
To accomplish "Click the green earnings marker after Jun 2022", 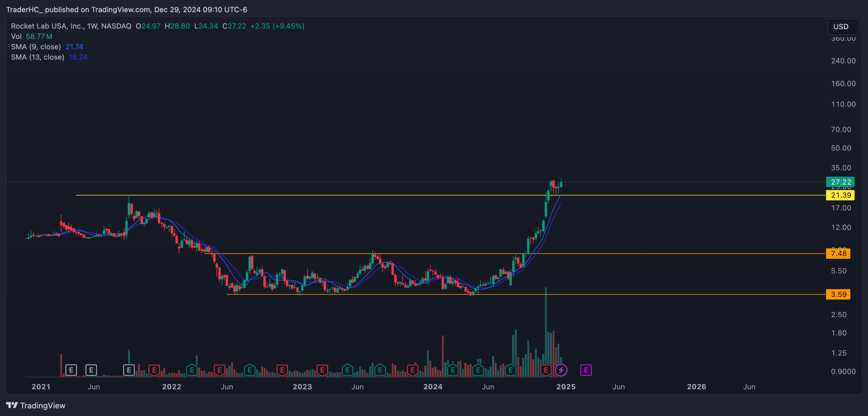I will point(249,370).
